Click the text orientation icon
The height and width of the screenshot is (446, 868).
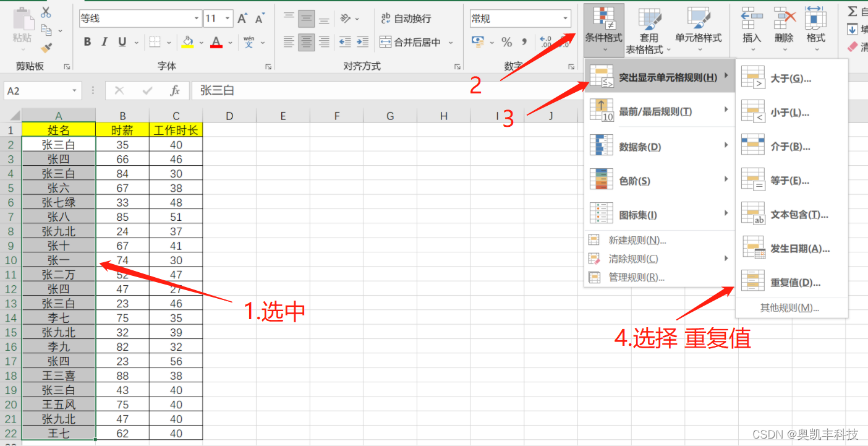[x=346, y=19]
